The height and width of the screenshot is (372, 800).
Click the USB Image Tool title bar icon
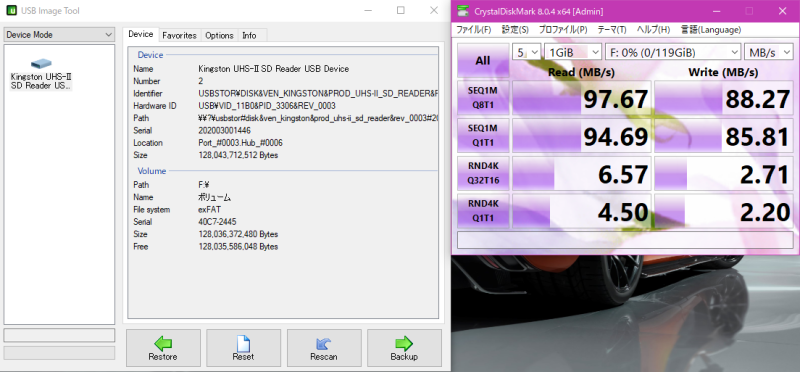[11, 10]
